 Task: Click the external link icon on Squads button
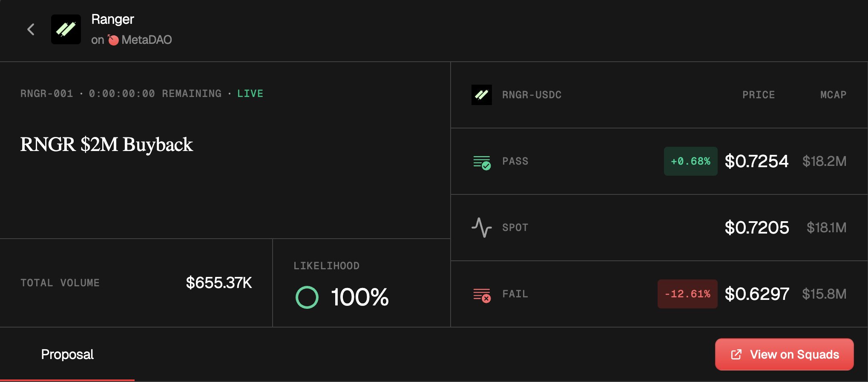tap(736, 354)
